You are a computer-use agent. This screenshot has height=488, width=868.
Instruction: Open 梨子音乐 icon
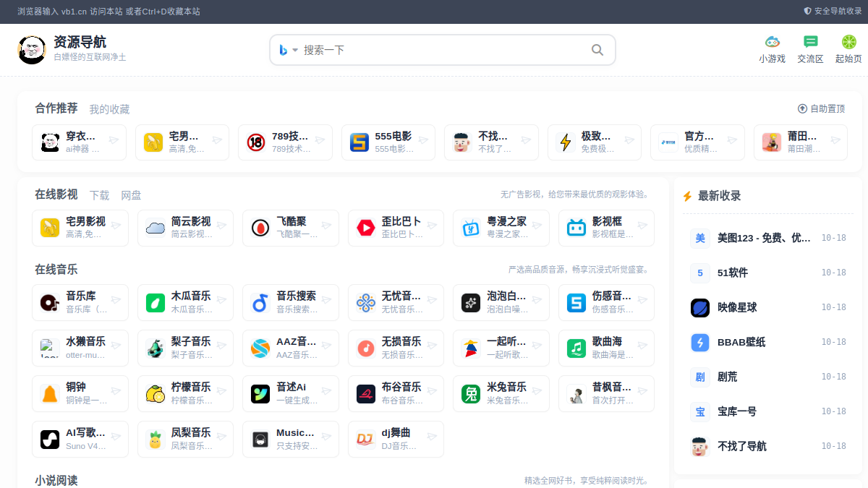pos(156,348)
